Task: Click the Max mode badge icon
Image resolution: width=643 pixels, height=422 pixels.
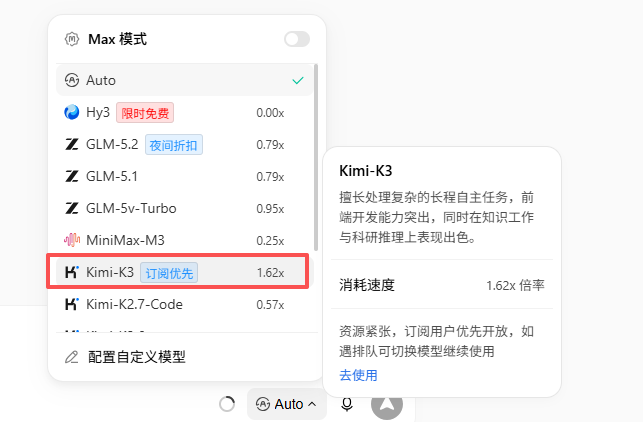Action: (72, 39)
